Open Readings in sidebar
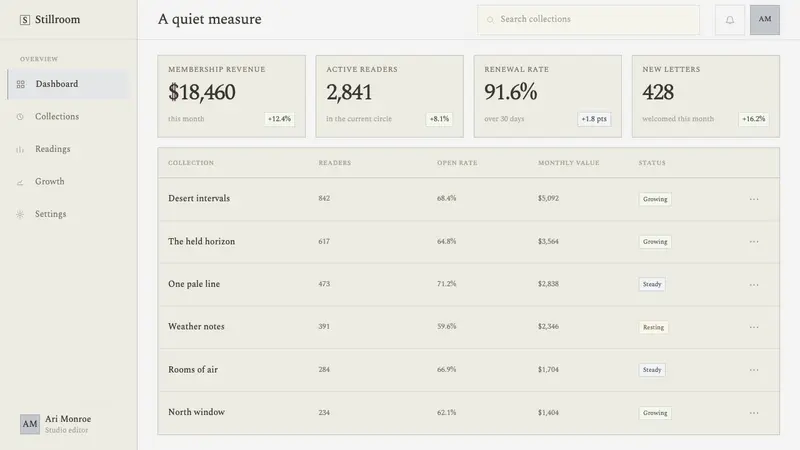This screenshot has width=800, height=450. (x=68, y=149)
